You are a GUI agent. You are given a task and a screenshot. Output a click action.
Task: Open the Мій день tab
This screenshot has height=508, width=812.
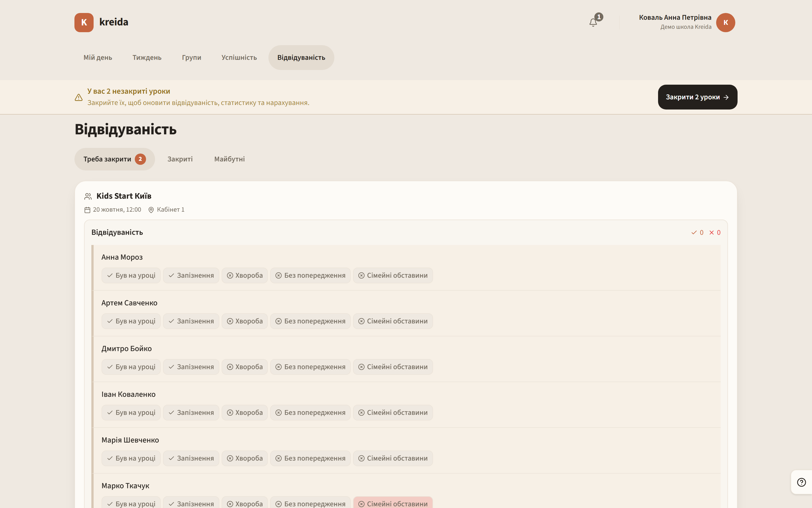(x=98, y=58)
